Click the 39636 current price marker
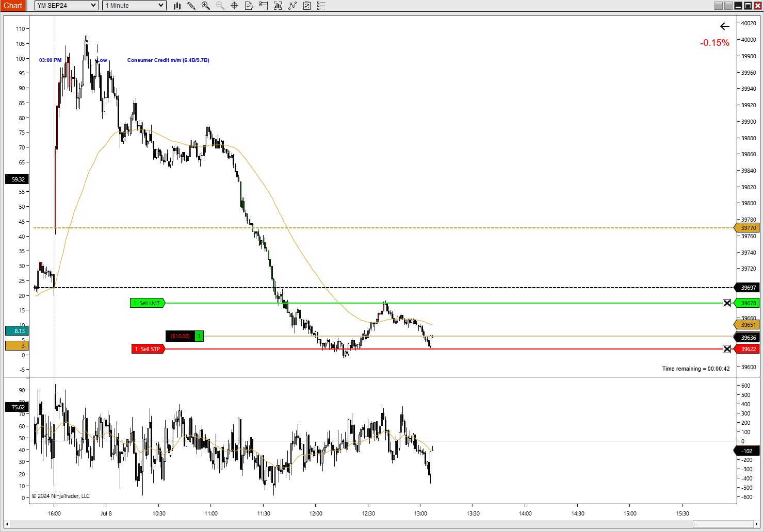This screenshot has width=764, height=532. click(747, 338)
